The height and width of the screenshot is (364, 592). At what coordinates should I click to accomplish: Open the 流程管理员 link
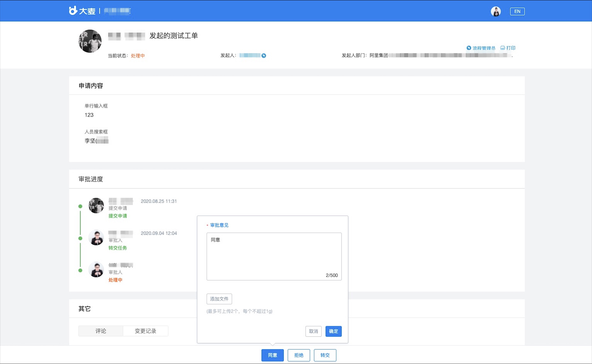click(x=484, y=48)
